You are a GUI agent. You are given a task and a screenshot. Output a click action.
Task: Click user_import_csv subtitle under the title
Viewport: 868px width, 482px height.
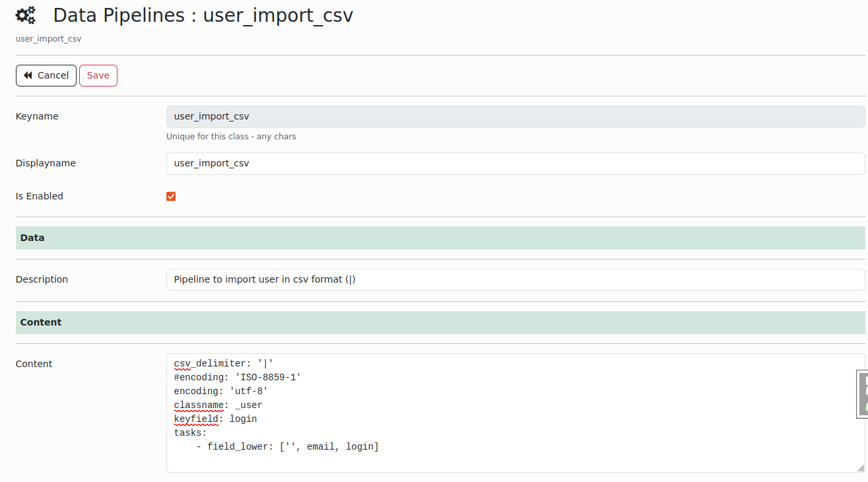coord(48,39)
